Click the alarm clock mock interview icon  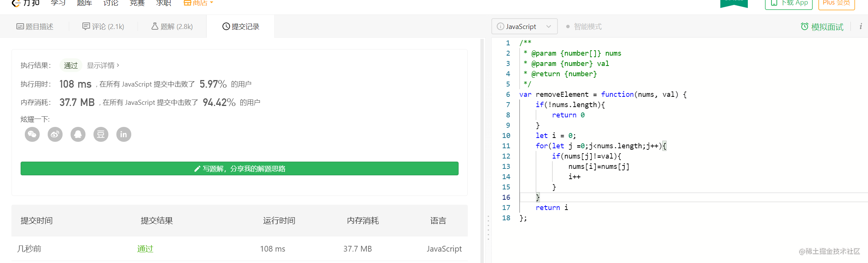pyautogui.click(x=804, y=27)
